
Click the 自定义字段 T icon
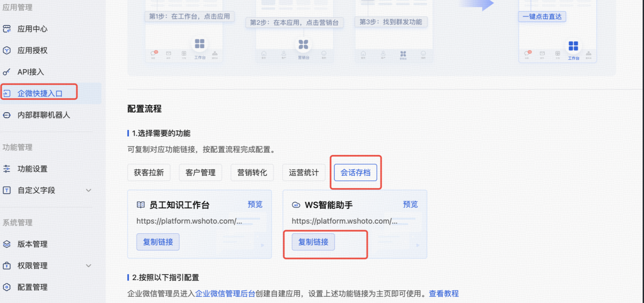(7, 190)
